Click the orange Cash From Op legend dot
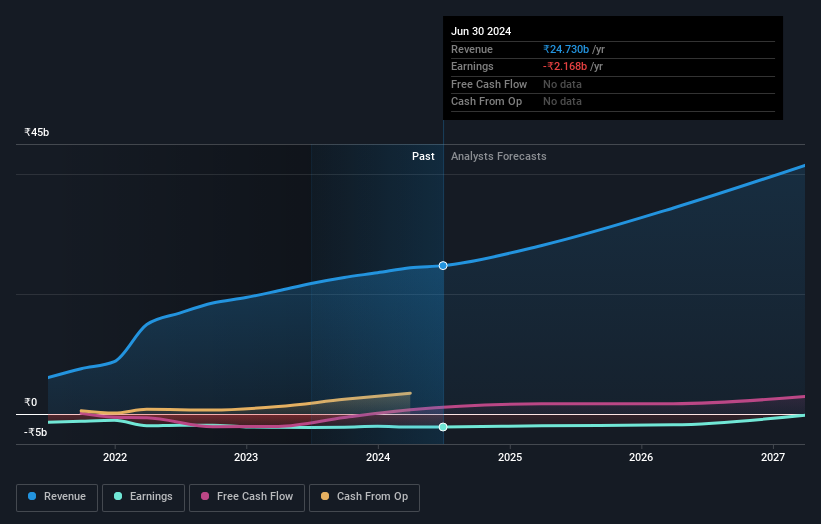 (325, 496)
